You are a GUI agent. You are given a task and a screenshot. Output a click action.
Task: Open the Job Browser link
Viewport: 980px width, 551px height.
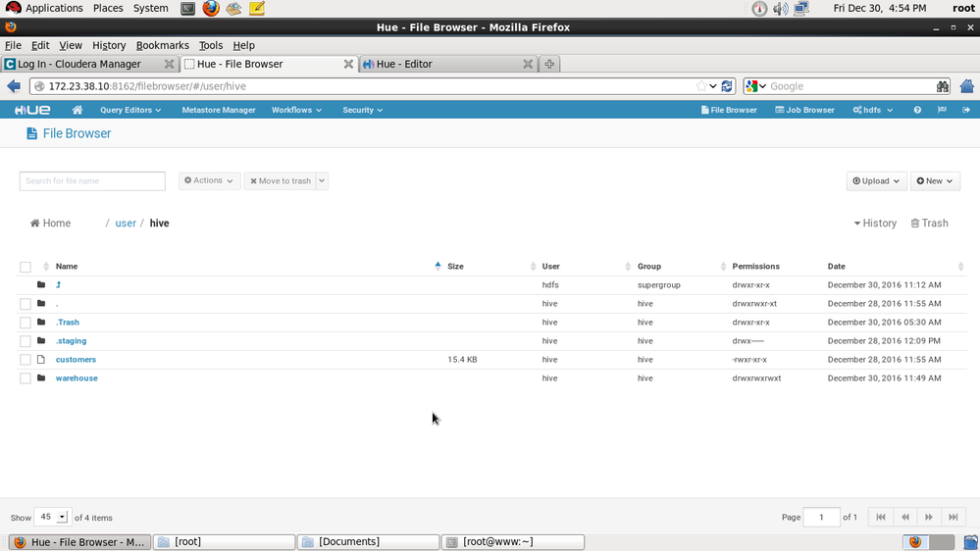click(x=805, y=110)
